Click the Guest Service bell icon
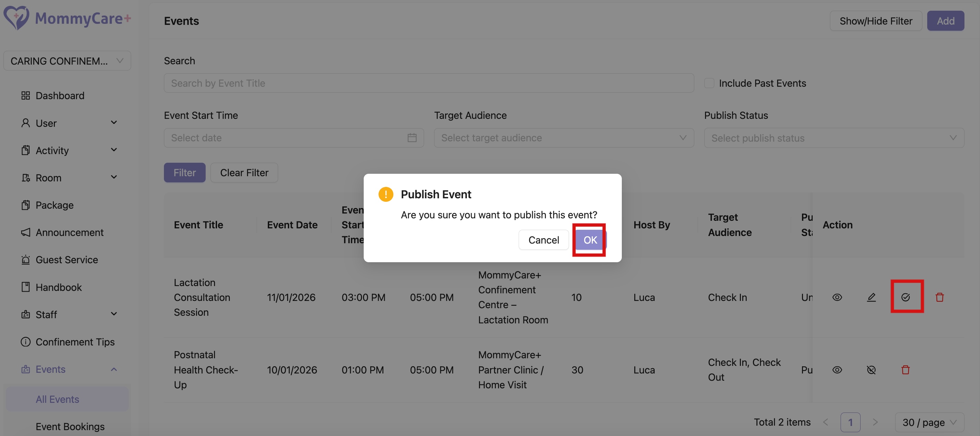This screenshot has width=980, height=436. coord(26,259)
